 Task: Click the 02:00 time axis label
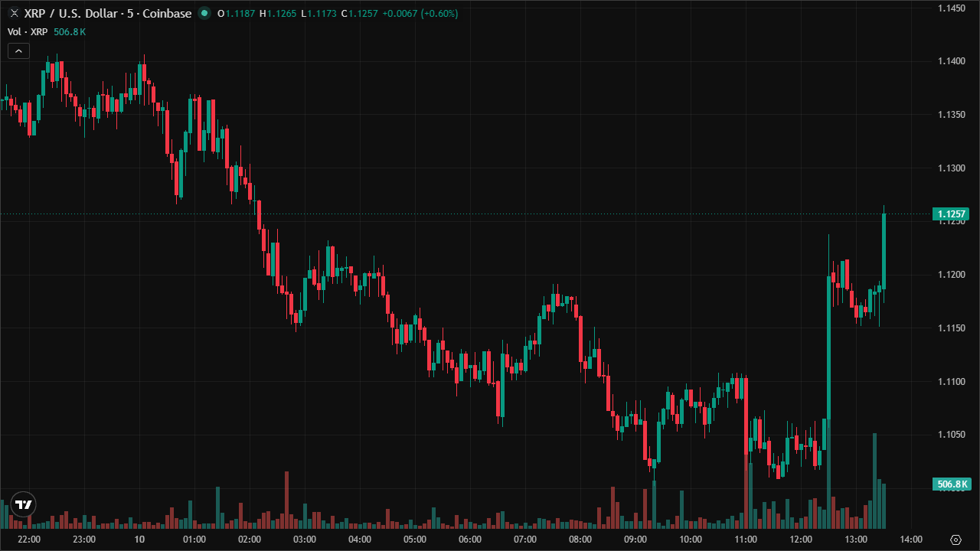point(250,540)
